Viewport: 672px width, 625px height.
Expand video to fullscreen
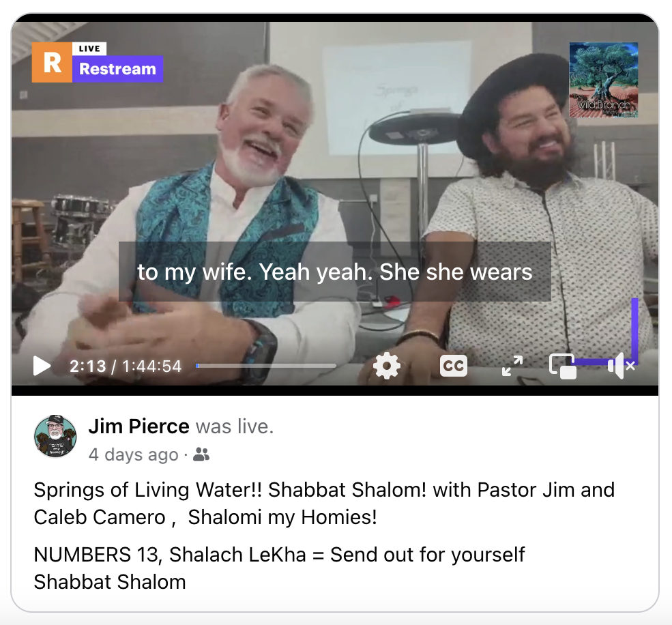pos(512,366)
